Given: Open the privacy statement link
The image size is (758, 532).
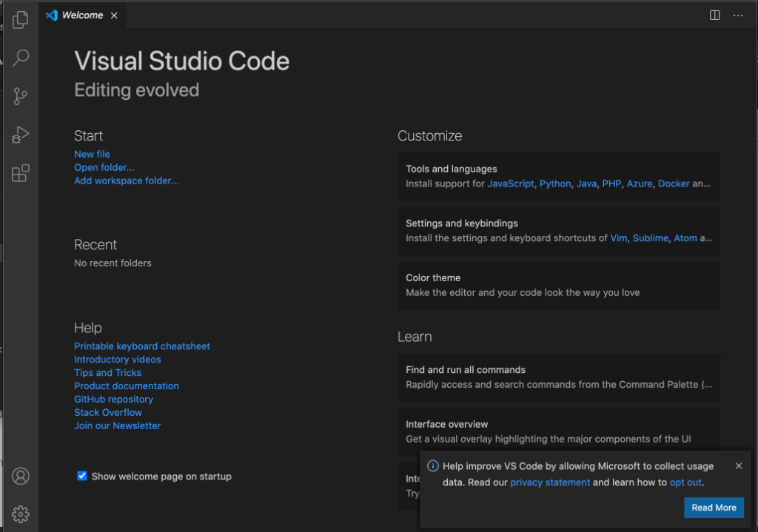Looking at the screenshot, I should tap(550, 482).
